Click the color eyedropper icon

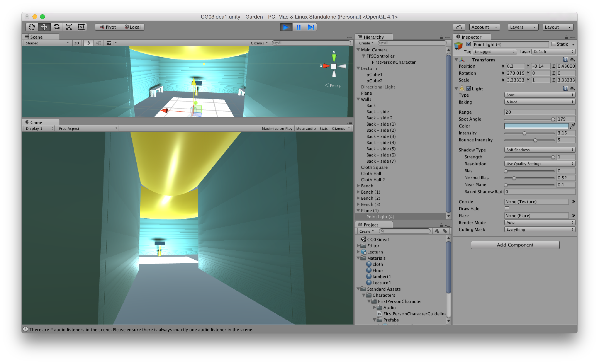point(573,126)
